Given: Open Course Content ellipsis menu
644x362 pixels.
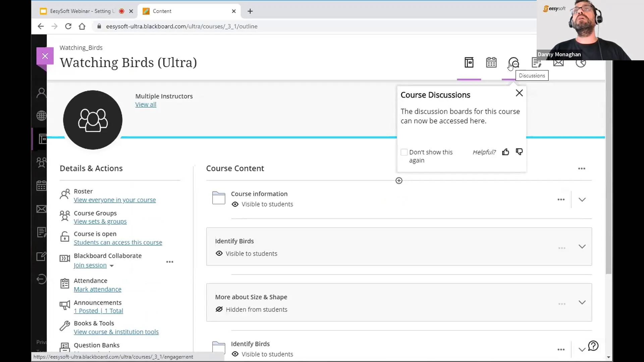Looking at the screenshot, I should [582, 169].
